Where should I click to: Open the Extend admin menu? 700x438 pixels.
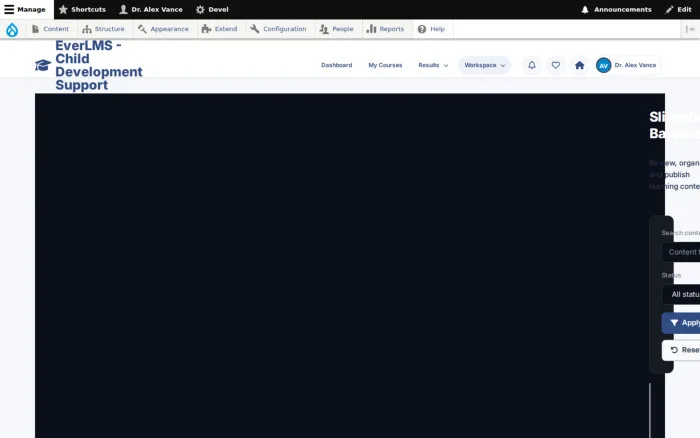click(219, 29)
